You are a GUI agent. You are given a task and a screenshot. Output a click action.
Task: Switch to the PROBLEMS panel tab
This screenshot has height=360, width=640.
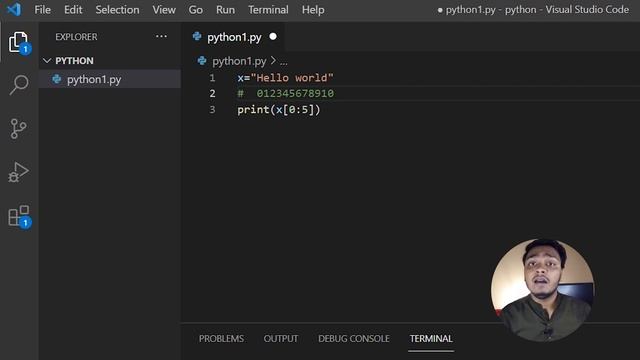(221, 338)
